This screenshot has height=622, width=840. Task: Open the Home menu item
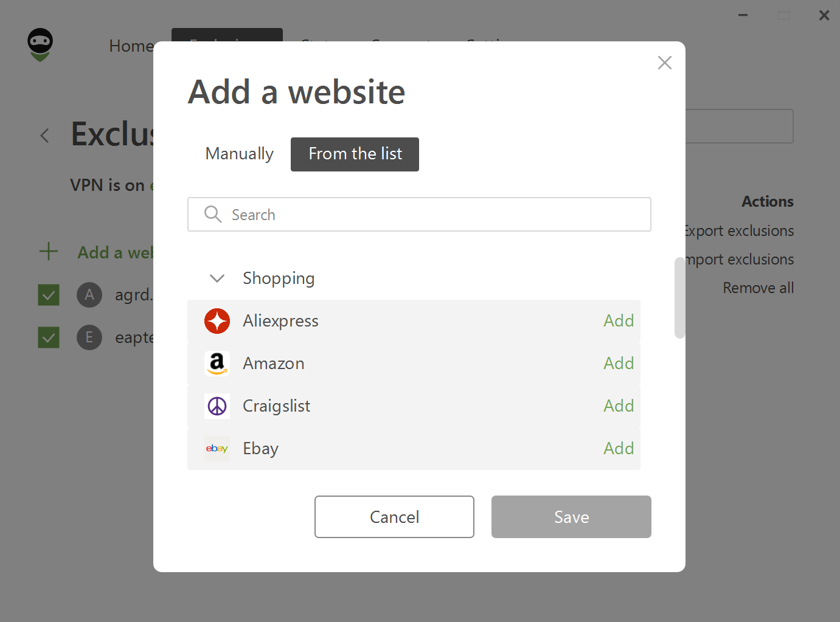tap(131, 46)
